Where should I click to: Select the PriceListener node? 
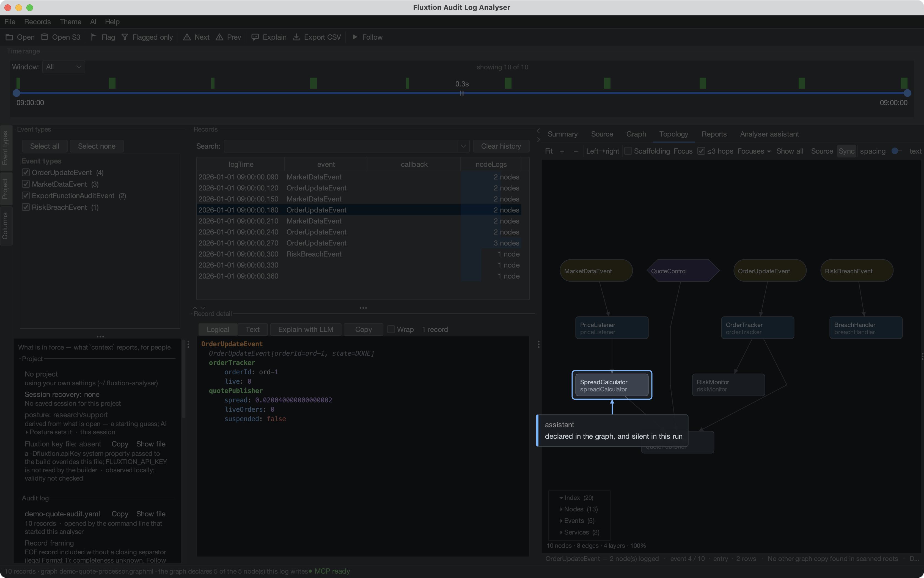pyautogui.click(x=612, y=328)
